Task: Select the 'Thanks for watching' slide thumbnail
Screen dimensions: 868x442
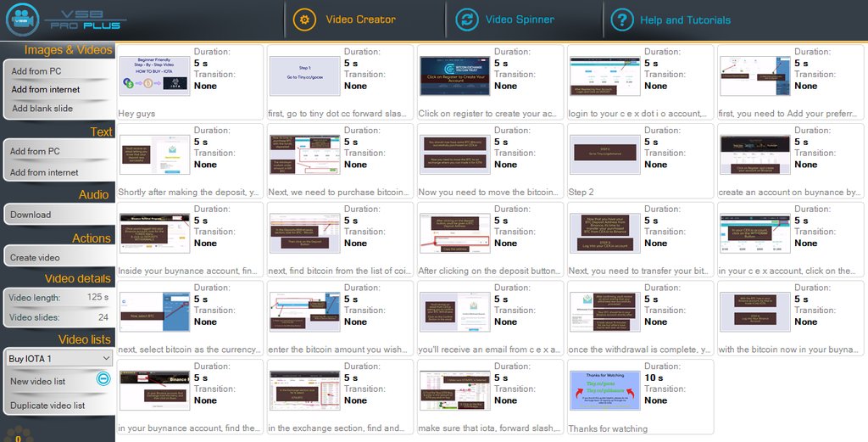Action: (x=605, y=390)
